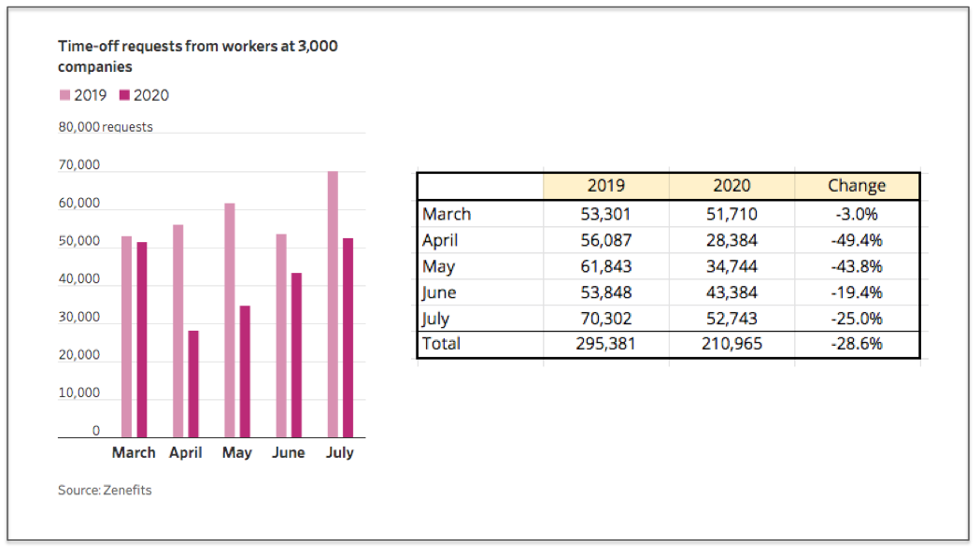The width and height of the screenshot is (980, 555).
Task: Click the 'Source: Zenefits' caption
Action: click(x=105, y=490)
